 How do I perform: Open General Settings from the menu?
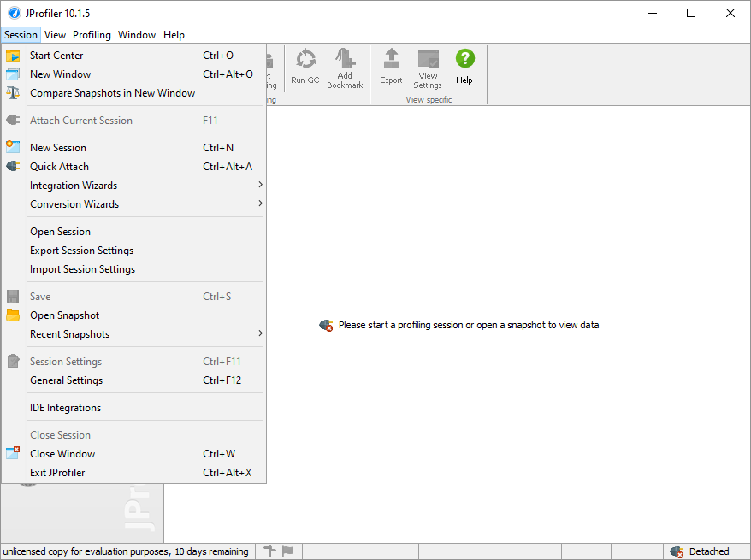pos(133,380)
